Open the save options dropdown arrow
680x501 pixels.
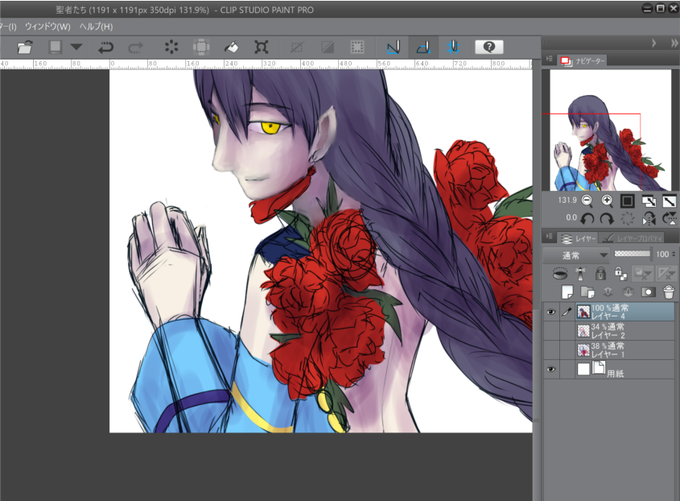coord(76,47)
